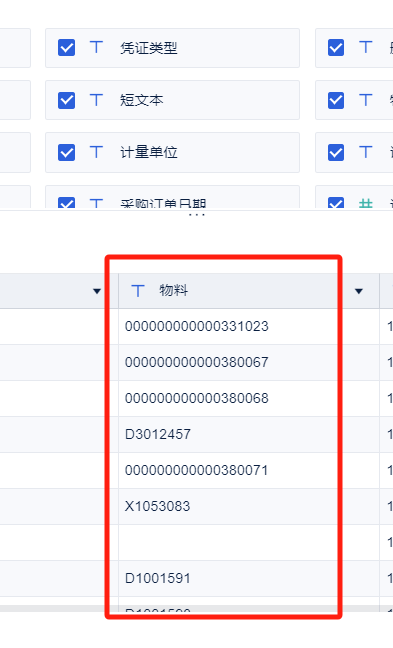
Task: Click text type icon of 计量单位
Action: click(x=96, y=152)
